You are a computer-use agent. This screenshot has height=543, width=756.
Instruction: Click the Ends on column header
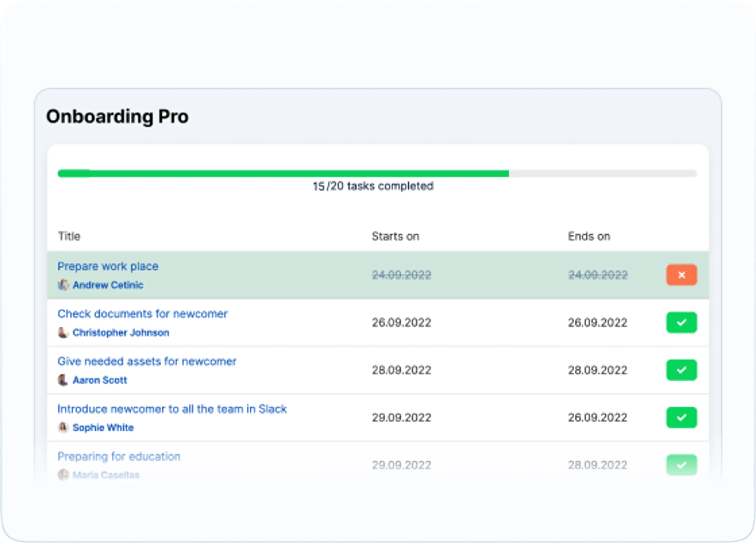point(589,236)
